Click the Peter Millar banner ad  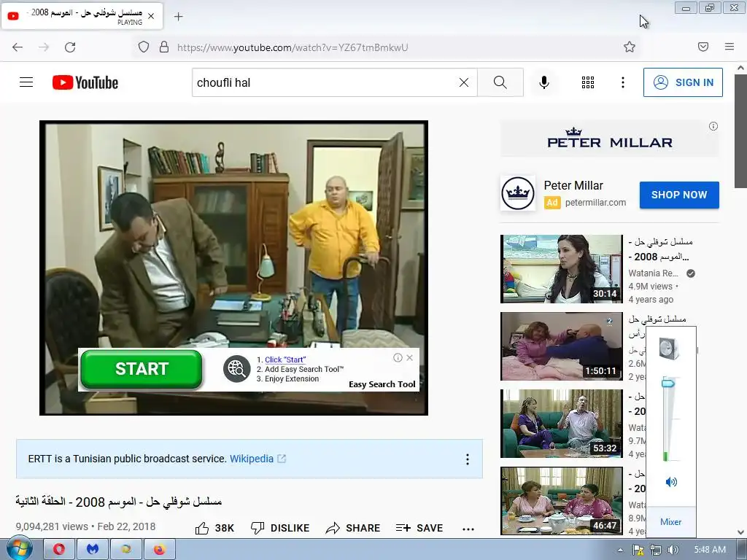click(x=609, y=139)
